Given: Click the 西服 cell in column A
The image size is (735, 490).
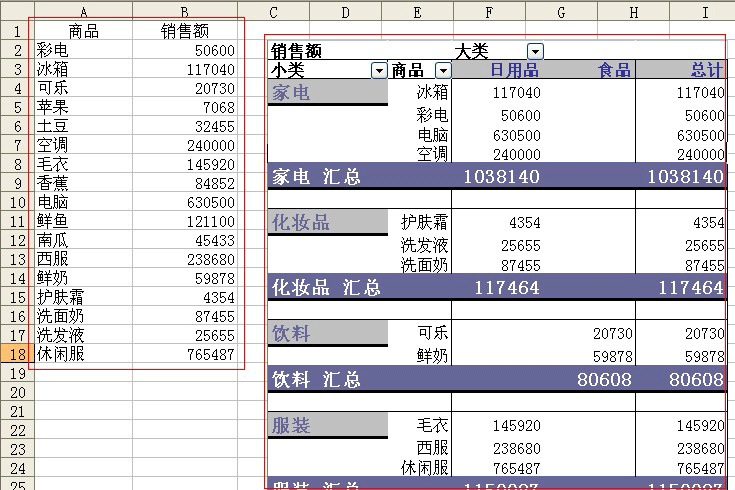Looking at the screenshot, I should 83,259.
